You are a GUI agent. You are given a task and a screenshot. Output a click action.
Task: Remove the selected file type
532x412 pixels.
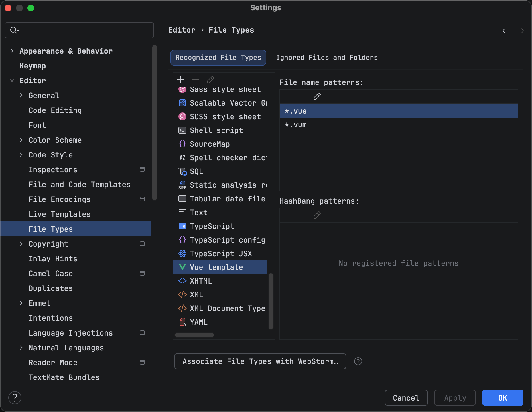pos(195,80)
